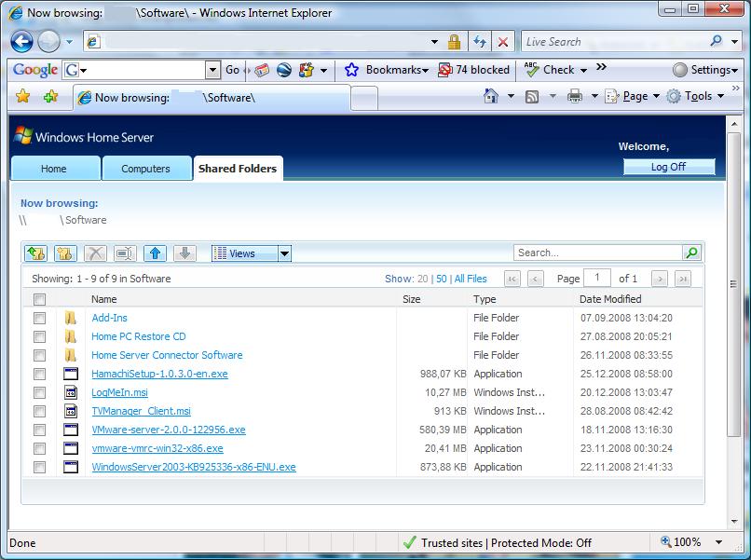Switch to the Computers tab
751x560 pixels.
[x=146, y=169]
